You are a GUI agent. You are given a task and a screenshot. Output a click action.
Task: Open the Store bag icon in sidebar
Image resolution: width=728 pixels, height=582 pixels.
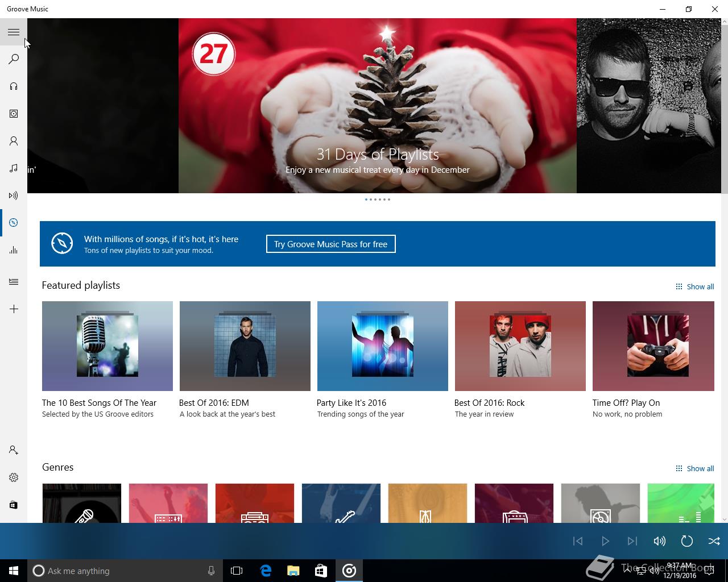pyautogui.click(x=14, y=505)
